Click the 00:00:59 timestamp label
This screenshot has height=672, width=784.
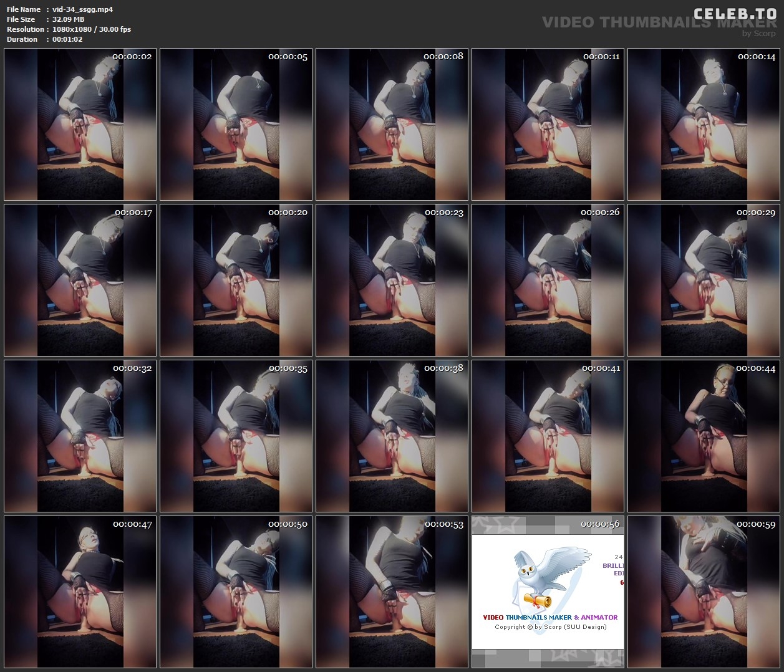point(756,524)
